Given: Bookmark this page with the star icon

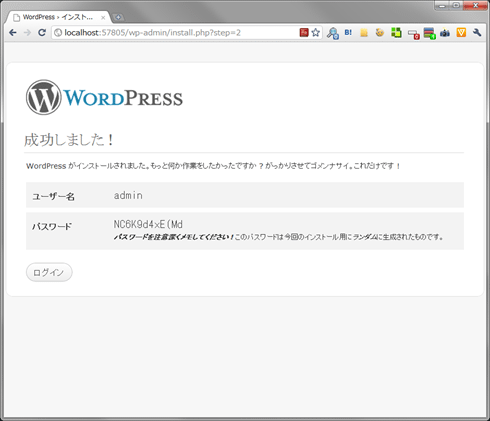Looking at the screenshot, I should pyautogui.click(x=316, y=32).
